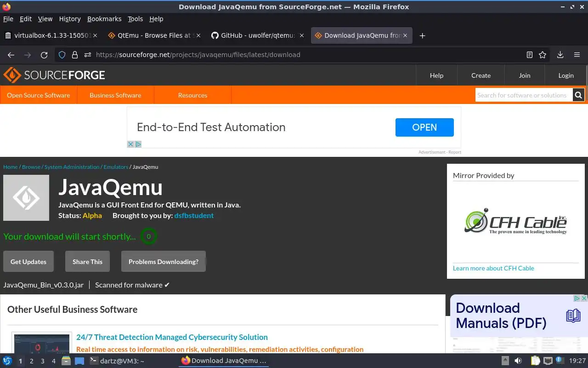This screenshot has width=588, height=368.
Task: Switch to workspace 2 in taskbar
Action: point(32,361)
